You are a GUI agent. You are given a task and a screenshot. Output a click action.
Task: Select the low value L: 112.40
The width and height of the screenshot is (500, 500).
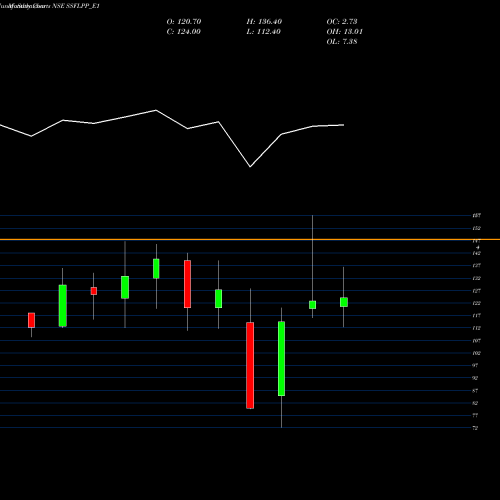point(264,32)
